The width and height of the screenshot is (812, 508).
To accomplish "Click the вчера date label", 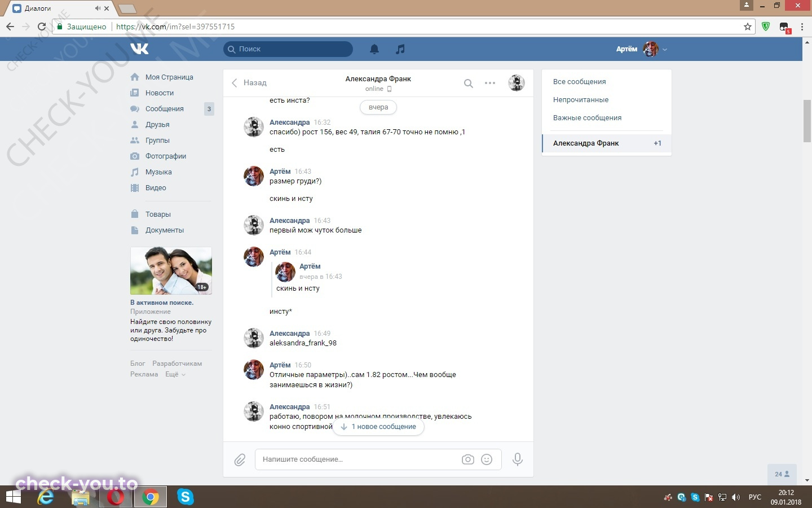I will click(x=378, y=107).
